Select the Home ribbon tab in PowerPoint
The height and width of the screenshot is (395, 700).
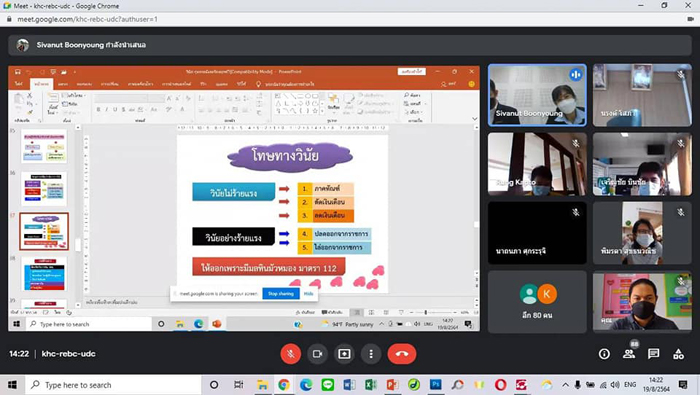[42, 84]
